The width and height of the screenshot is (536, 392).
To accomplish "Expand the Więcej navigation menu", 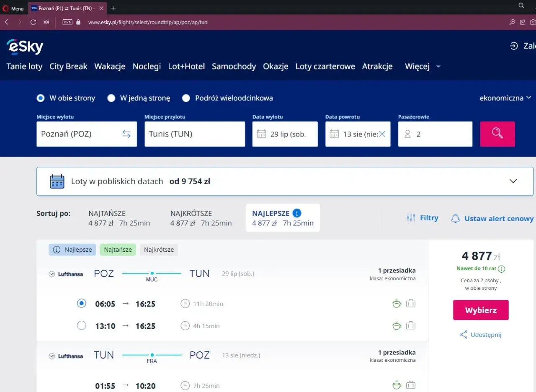I will [x=422, y=66].
